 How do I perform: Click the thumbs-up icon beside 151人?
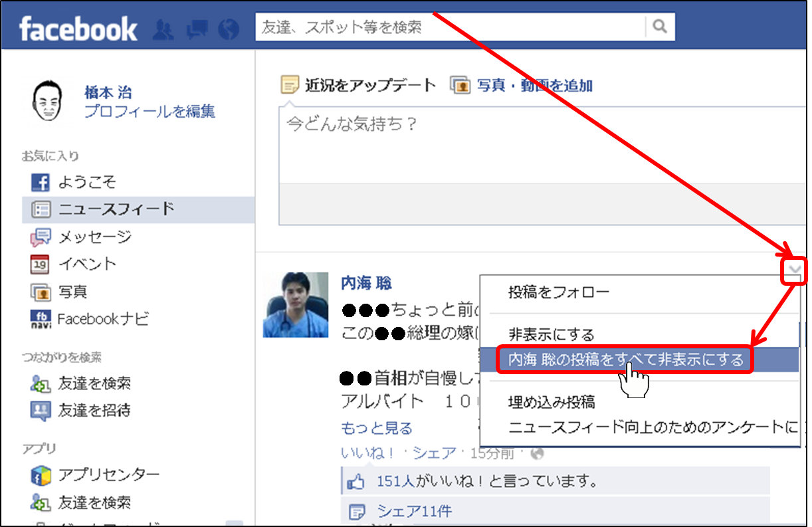pyautogui.click(x=357, y=480)
